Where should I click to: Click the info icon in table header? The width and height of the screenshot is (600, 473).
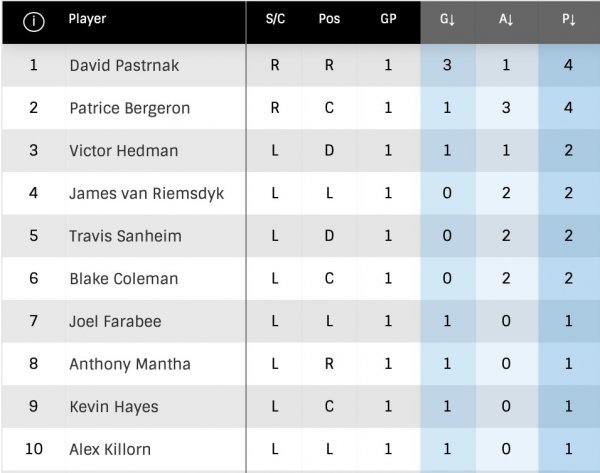click(x=33, y=21)
